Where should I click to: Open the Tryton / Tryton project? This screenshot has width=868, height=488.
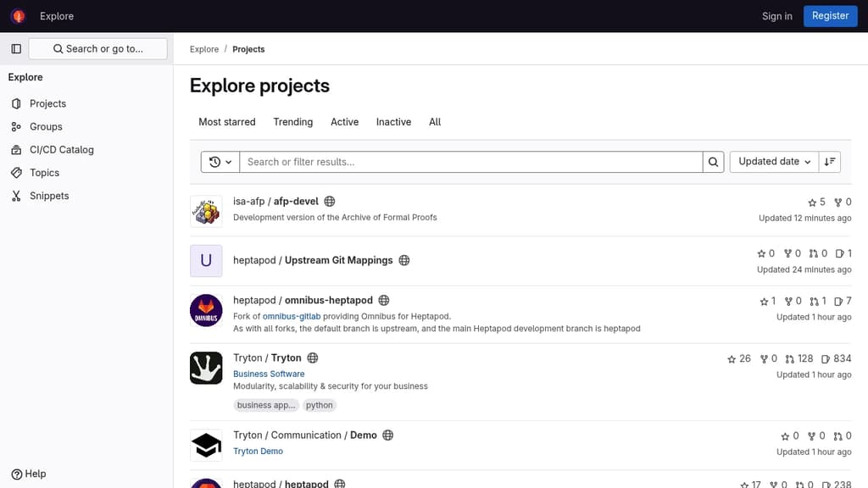[267, 358]
